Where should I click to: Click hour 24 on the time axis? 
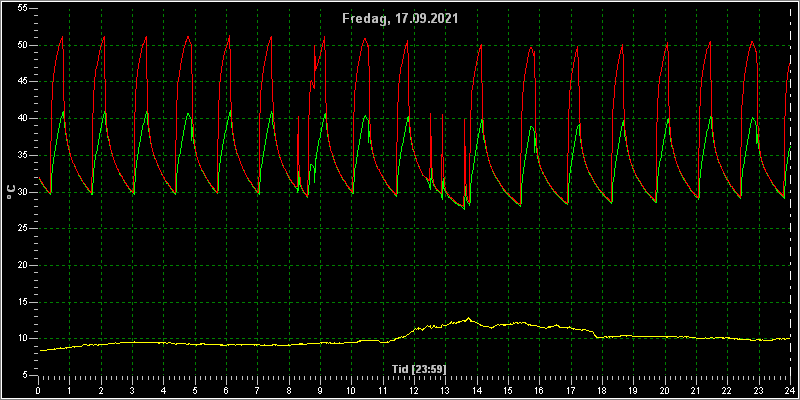coord(790,390)
